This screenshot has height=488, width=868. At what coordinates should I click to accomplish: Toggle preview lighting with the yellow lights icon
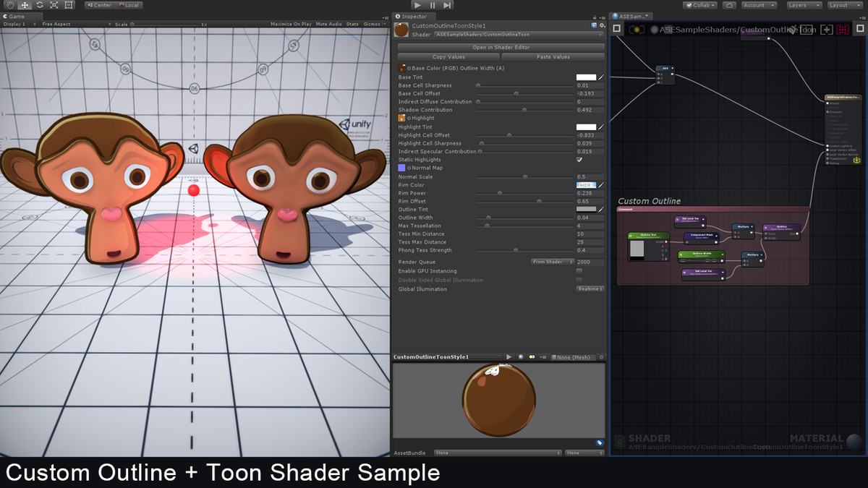tap(532, 357)
